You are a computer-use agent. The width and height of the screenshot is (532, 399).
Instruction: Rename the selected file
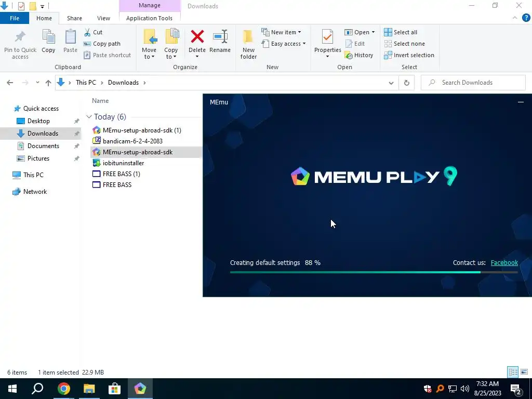pos(220,42)
